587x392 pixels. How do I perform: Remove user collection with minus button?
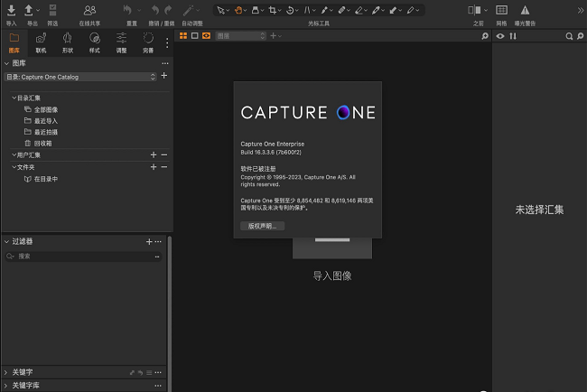[164, 154]
